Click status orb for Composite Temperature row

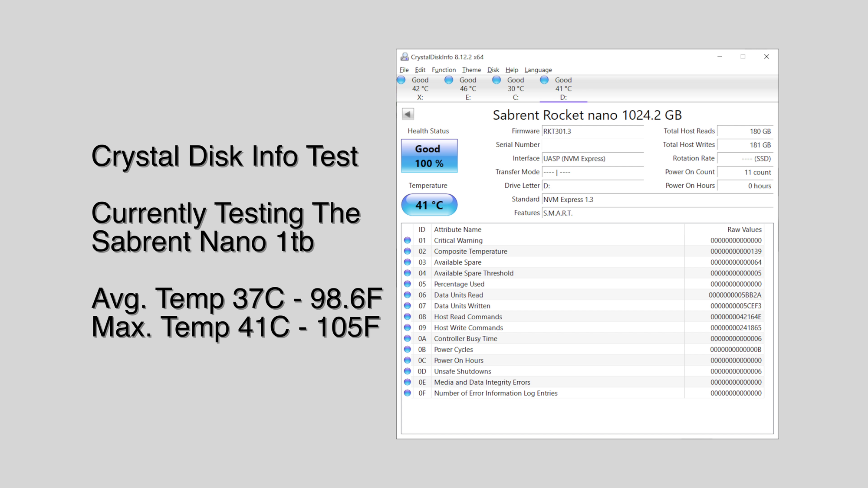(408, 251)
